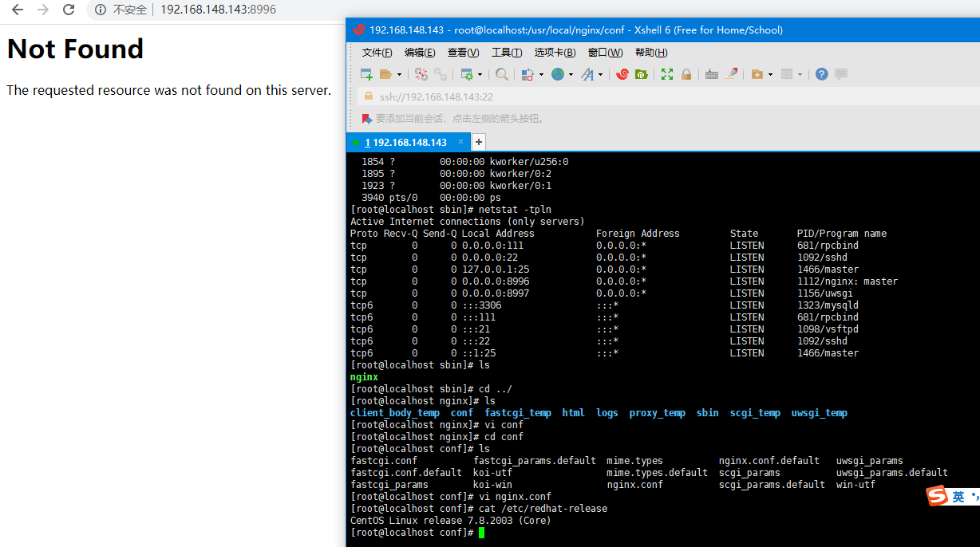Expand the Font dropdown arrow

600,74
